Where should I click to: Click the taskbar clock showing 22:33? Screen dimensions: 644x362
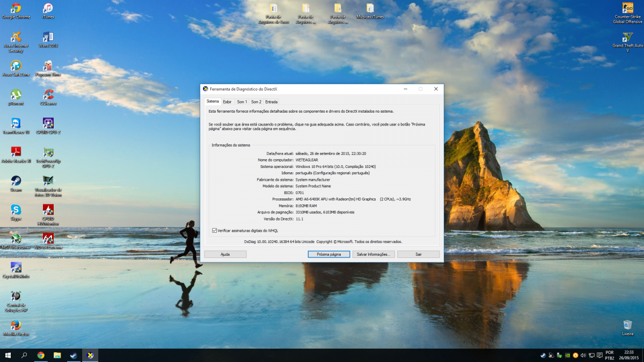[628, 355]
